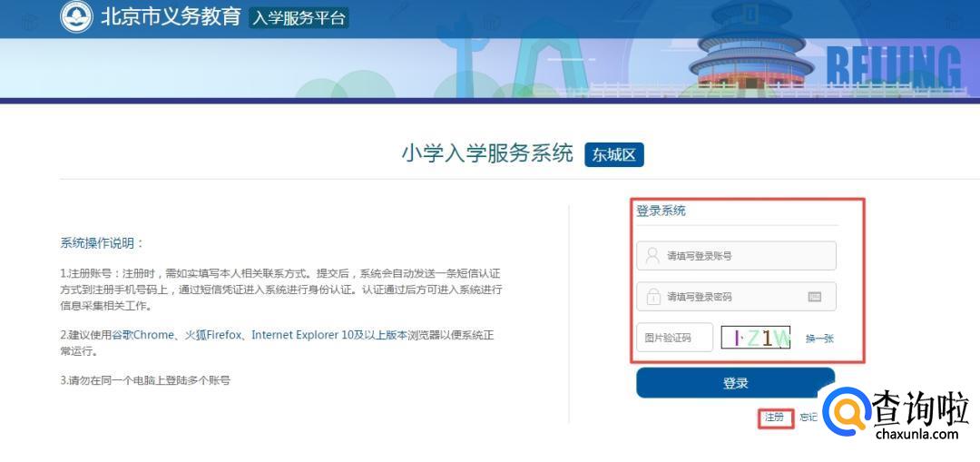Open the virtual keyboard icon in password field
The height and width of the screenshot is (462, 980).
814,296
